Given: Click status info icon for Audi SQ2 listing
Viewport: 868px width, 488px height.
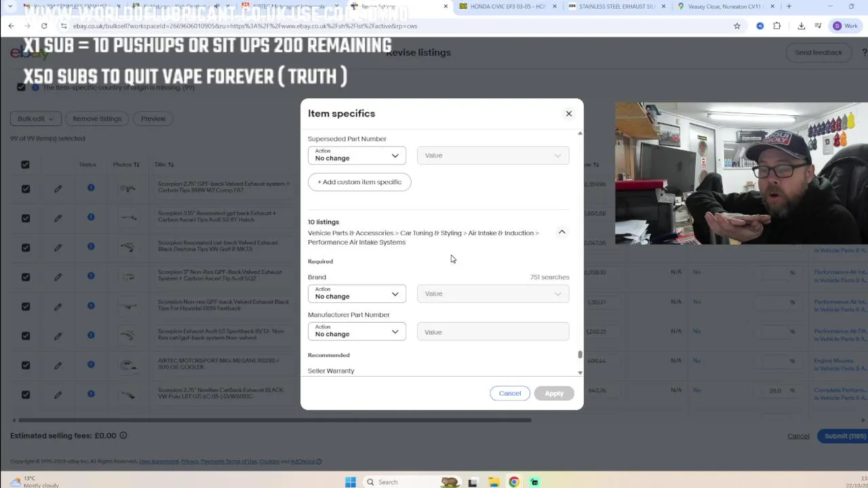Looking at the screenshot, I should (x=91, y=276).
